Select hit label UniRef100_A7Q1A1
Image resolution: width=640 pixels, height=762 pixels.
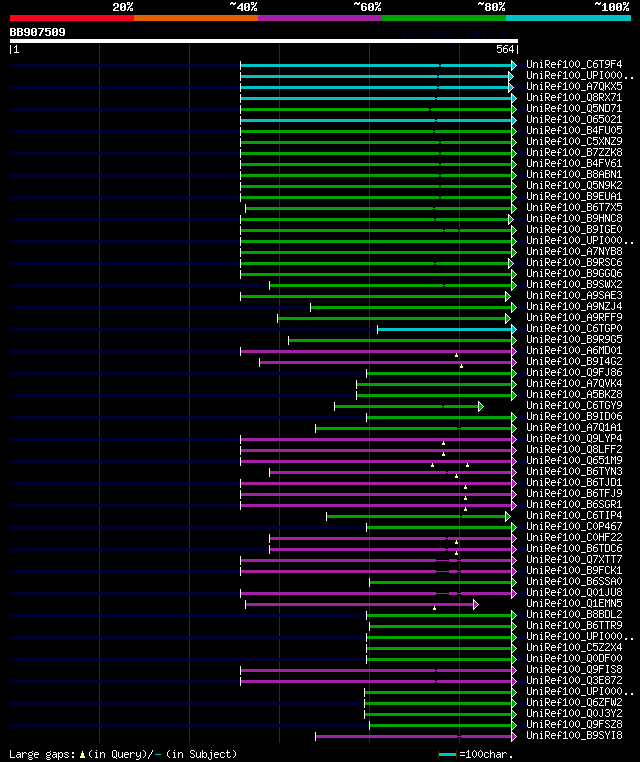[574, 428]
